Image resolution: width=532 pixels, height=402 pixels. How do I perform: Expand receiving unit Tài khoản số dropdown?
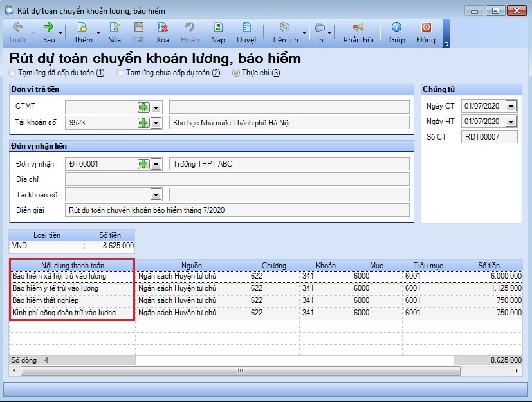[156, 195]
